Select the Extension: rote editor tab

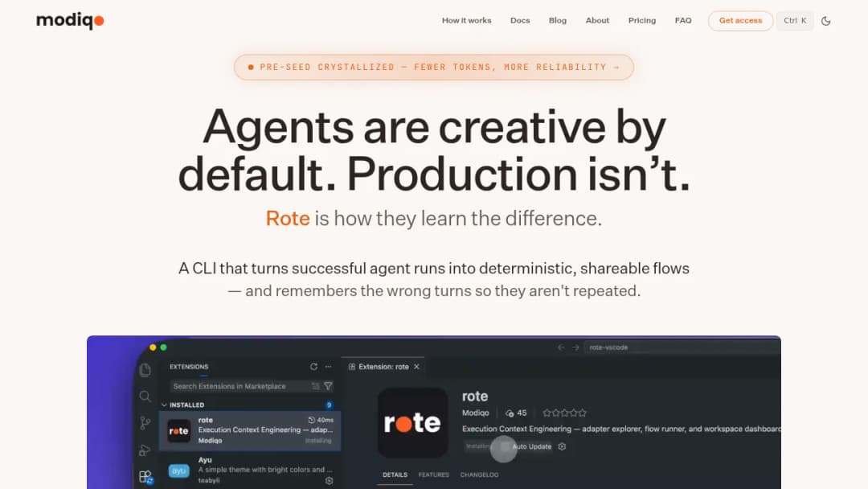[x=383, y=367]
